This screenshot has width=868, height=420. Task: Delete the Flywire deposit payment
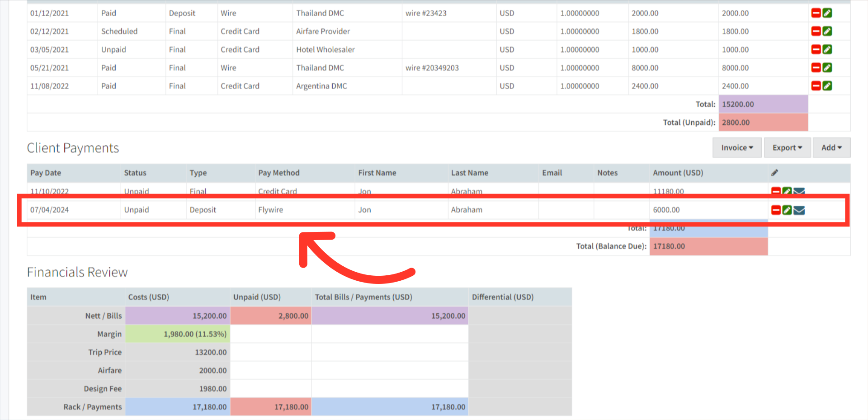coord(775,209)
